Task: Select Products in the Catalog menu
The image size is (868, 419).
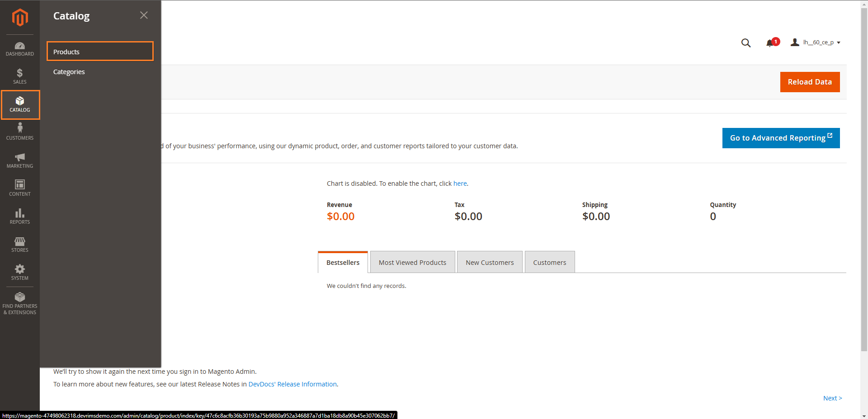Action: (66, 52)
